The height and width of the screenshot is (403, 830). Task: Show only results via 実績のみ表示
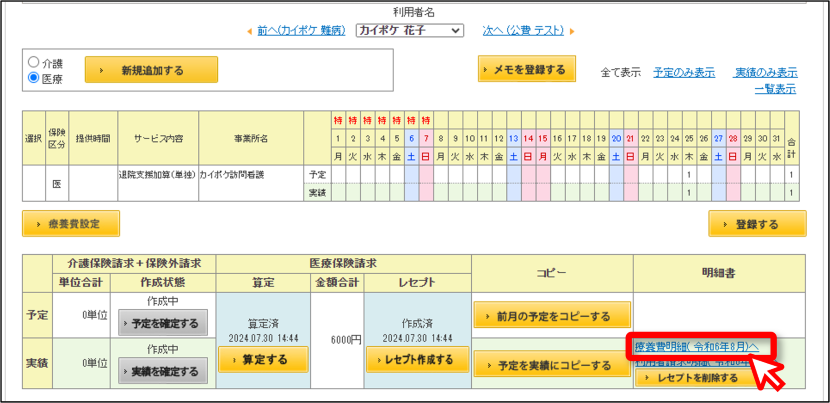click(765, 73)
